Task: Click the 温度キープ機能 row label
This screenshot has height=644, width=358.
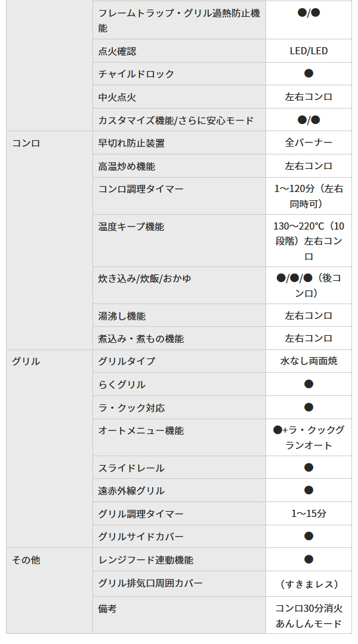Action: pos(131,227)
